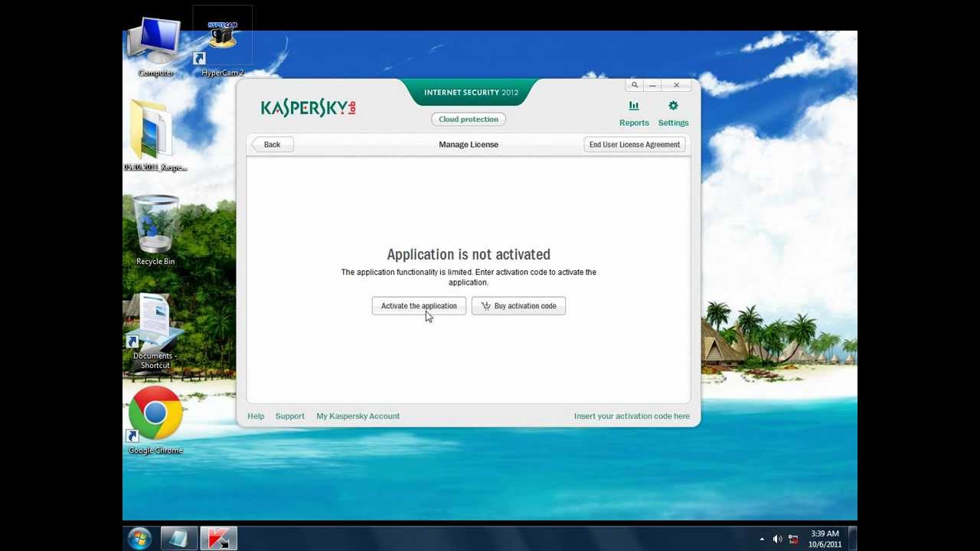Click the Kaspersky taskbar button

219,539
